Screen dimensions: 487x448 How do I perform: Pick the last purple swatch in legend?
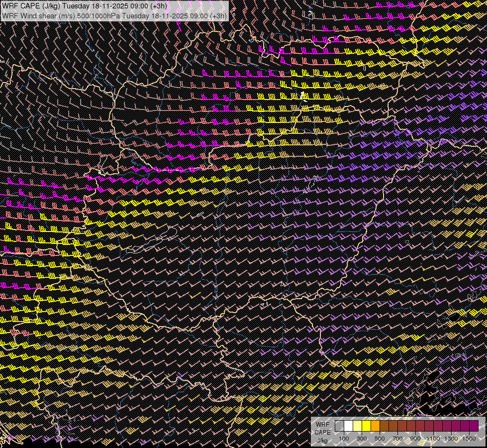(x=474, y=426)
